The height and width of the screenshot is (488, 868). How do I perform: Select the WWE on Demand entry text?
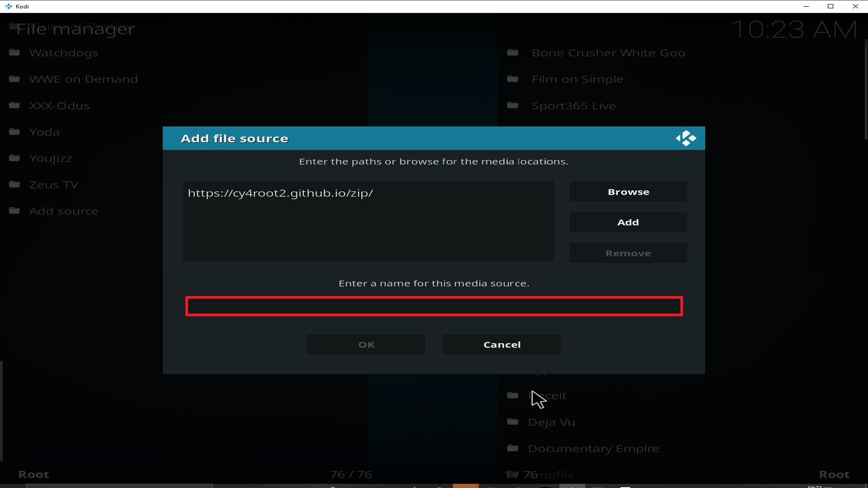click(84, 79)
